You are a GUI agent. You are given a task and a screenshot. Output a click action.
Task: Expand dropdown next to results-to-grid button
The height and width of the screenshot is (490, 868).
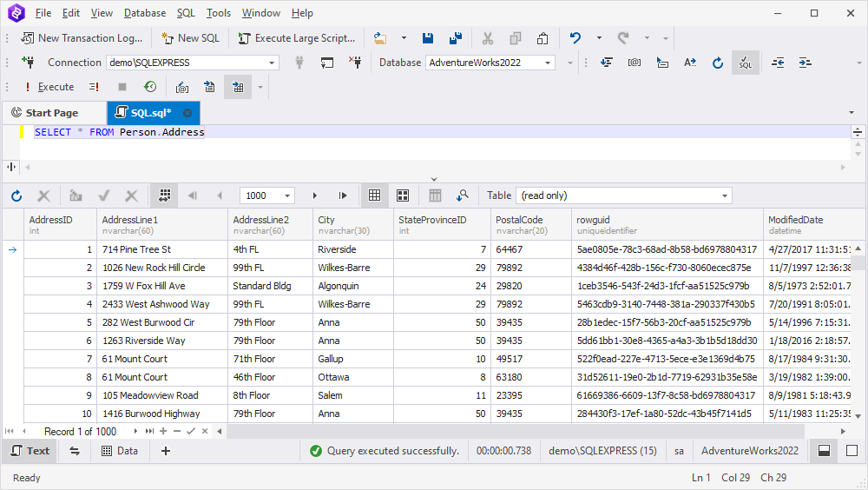(260, 87)
